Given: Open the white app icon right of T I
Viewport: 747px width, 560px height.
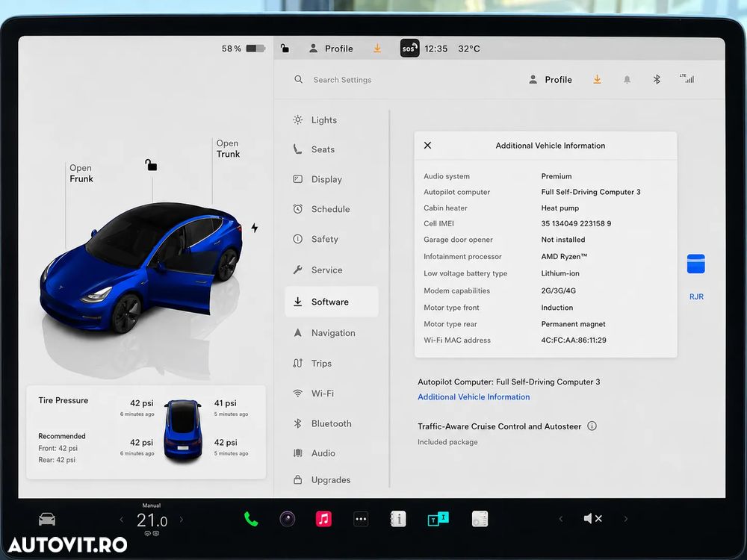Looking at the screenshot, I should click(x=480, y=519).
